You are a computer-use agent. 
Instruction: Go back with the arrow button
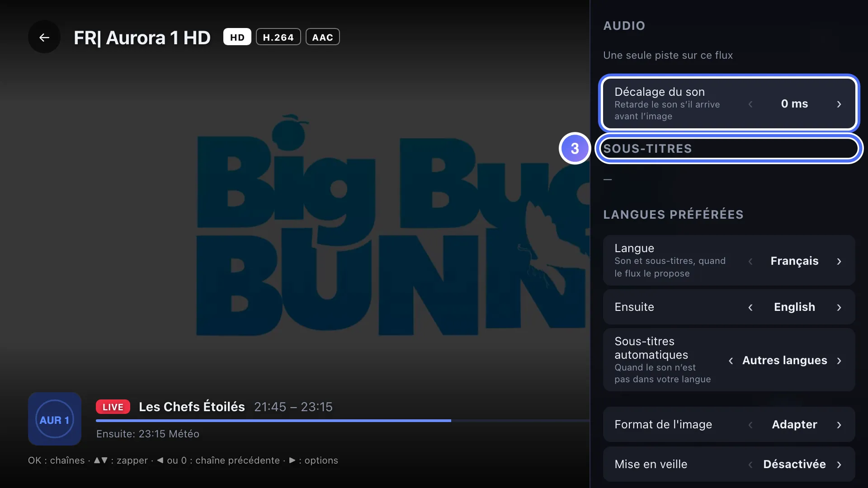(44, 37)
